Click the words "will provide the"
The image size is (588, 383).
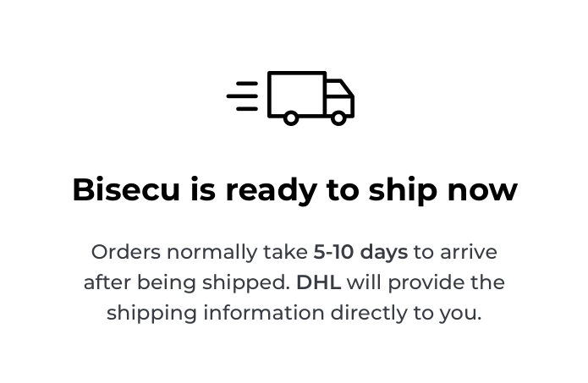click(x=426, y=282)
